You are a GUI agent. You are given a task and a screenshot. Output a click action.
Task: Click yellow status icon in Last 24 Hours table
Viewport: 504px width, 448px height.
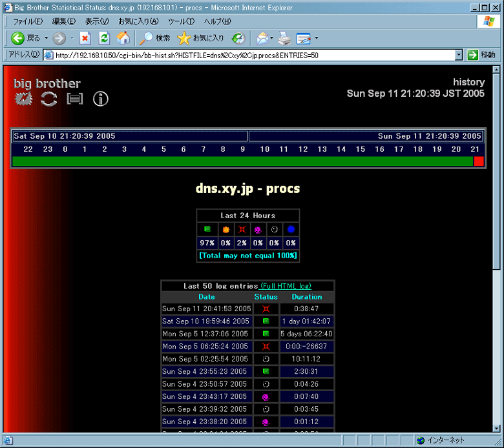click(226, 230)
